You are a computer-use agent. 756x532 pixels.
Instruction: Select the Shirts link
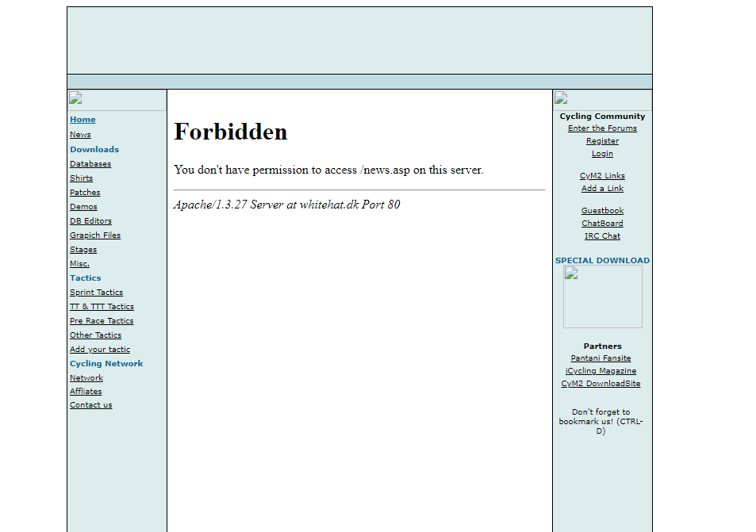point(81,178)
